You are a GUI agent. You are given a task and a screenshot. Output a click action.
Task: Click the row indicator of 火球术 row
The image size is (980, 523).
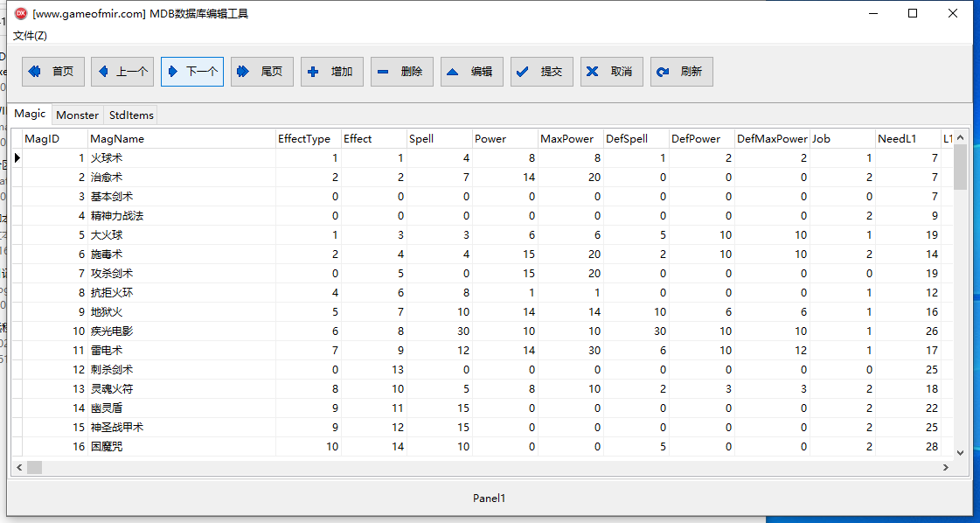click(x=17, y=158)
